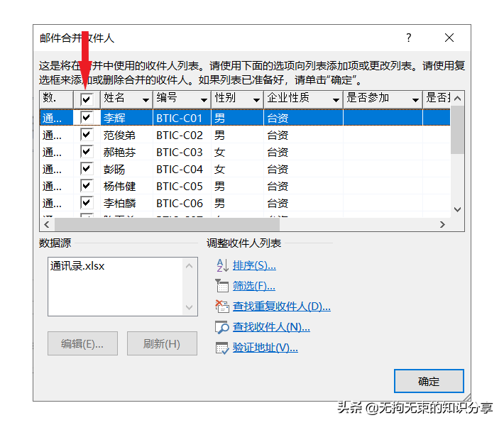Uncheck the checkbox for 范俊弟

coord(87,134)
